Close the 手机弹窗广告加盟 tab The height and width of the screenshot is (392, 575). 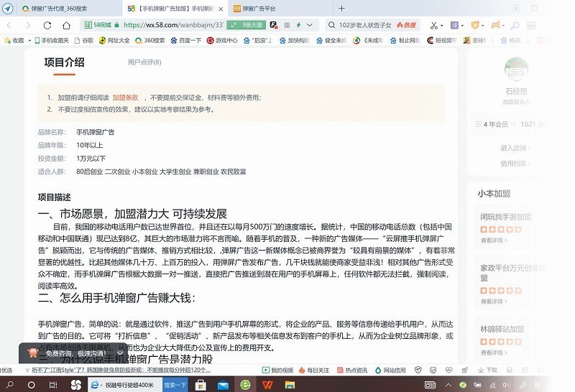point(221,9)
